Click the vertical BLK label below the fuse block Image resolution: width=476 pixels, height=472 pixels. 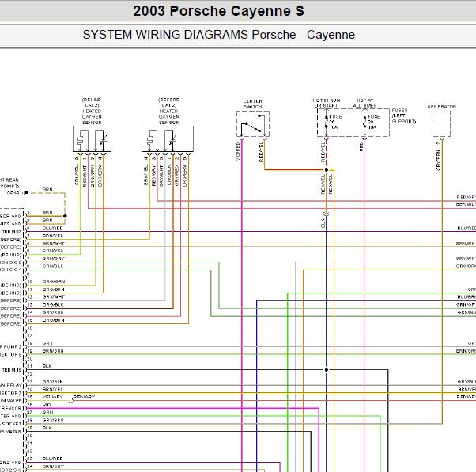323,223
